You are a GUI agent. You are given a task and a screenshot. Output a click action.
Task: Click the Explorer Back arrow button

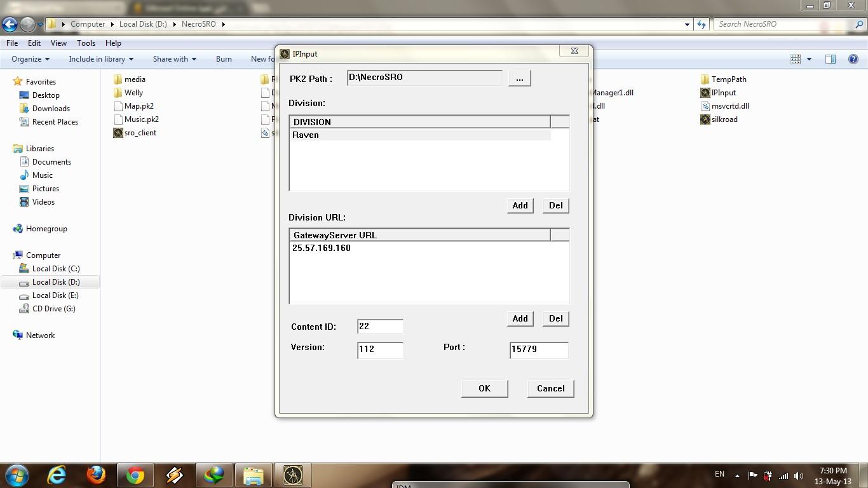click(10, 24)
